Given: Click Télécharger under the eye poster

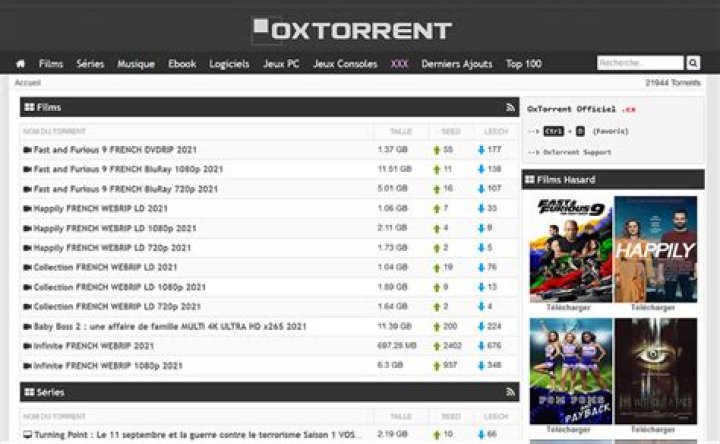Looking at the screenshot, I should point(653,429).
